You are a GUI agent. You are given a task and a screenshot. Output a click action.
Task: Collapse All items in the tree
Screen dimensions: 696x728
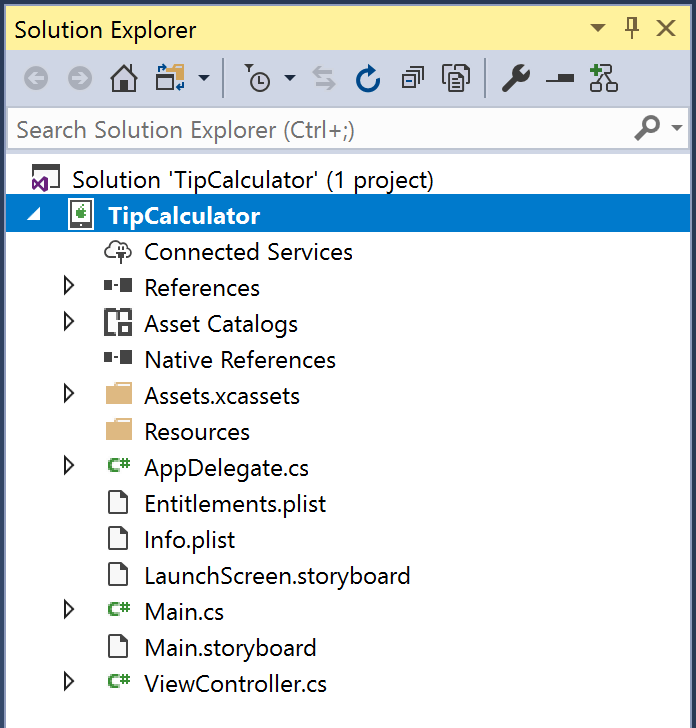(412, 78)
